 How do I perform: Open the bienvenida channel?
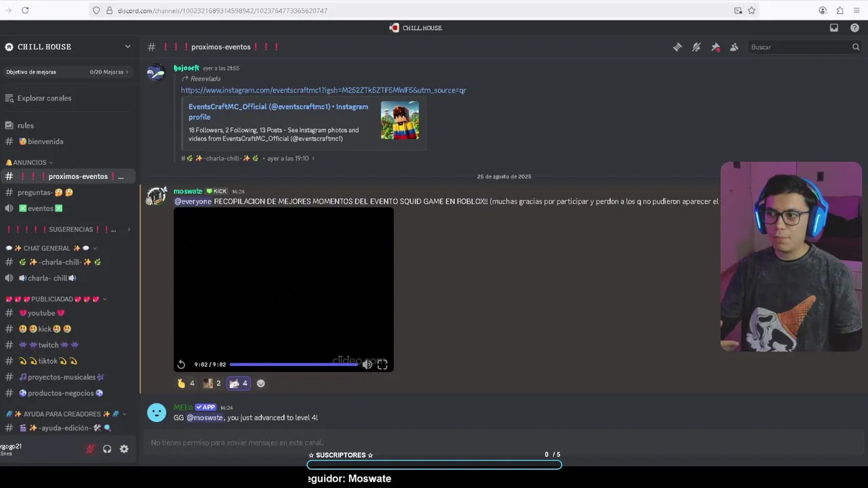41,142
